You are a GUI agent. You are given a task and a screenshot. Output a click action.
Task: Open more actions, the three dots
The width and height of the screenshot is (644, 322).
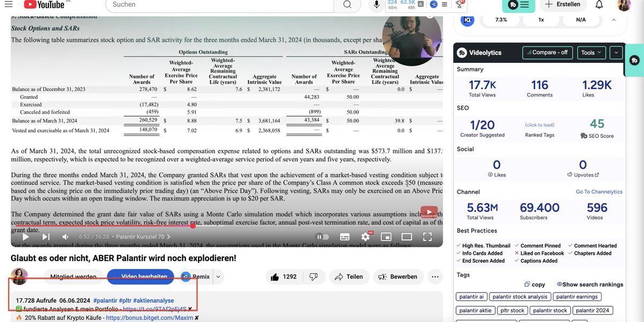click(435, 277)
